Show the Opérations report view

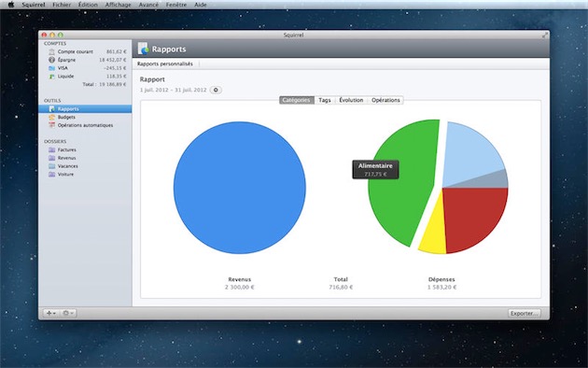pos(385,100)
